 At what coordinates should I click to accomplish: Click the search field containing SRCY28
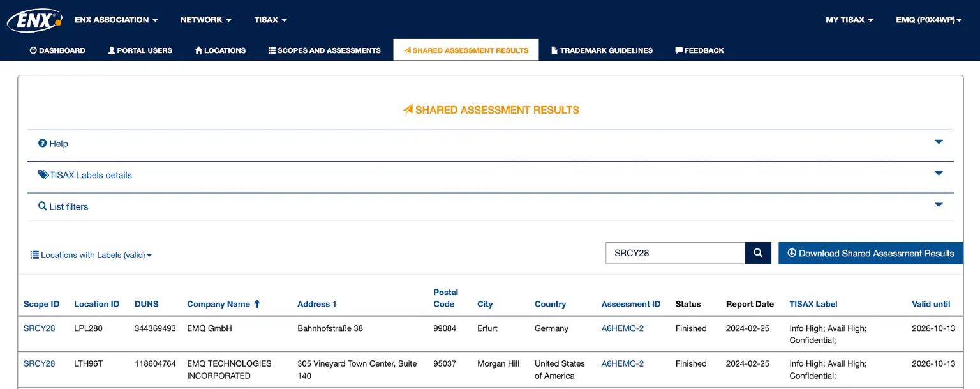674,253
